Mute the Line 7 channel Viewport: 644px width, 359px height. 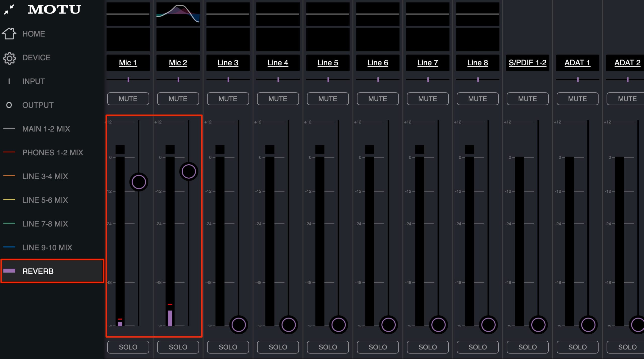click(x=428, y=99)
